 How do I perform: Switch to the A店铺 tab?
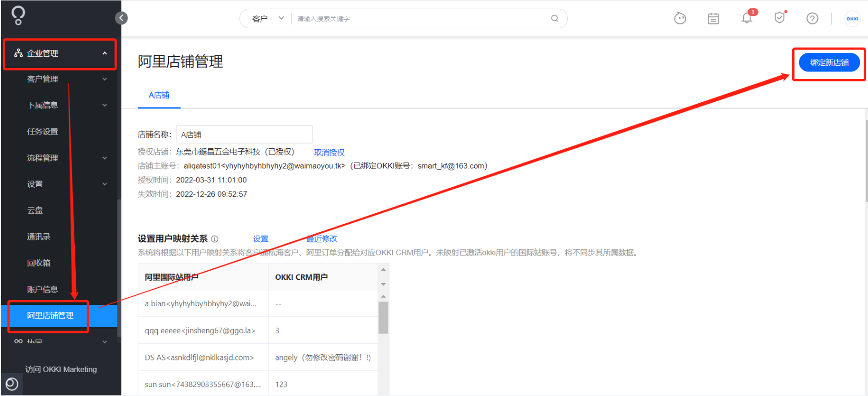pyautogui.click(x=159, y=95)
